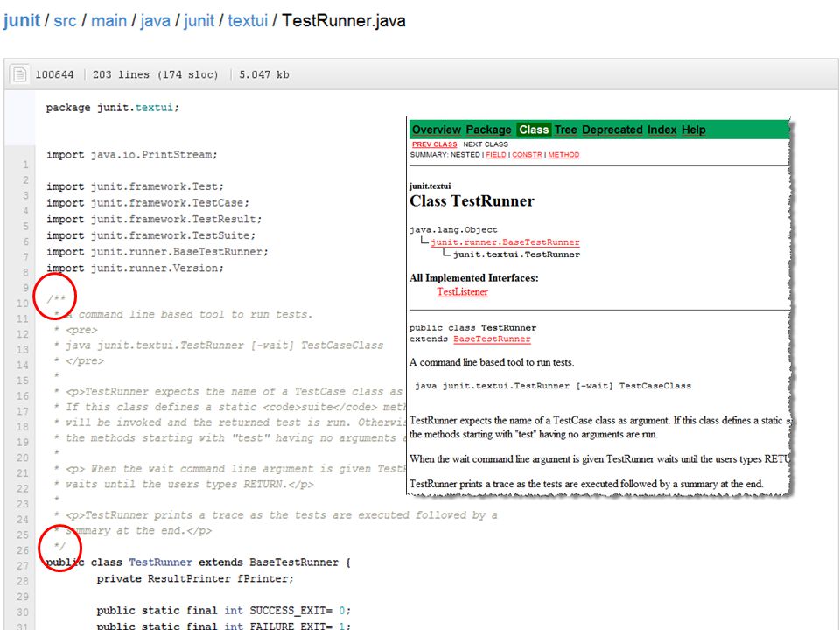The height and width of the screenshot is (630, 840).
Task: Open the main folder breadcrumb
Action: pyautogui.click(x=108, y=21)
